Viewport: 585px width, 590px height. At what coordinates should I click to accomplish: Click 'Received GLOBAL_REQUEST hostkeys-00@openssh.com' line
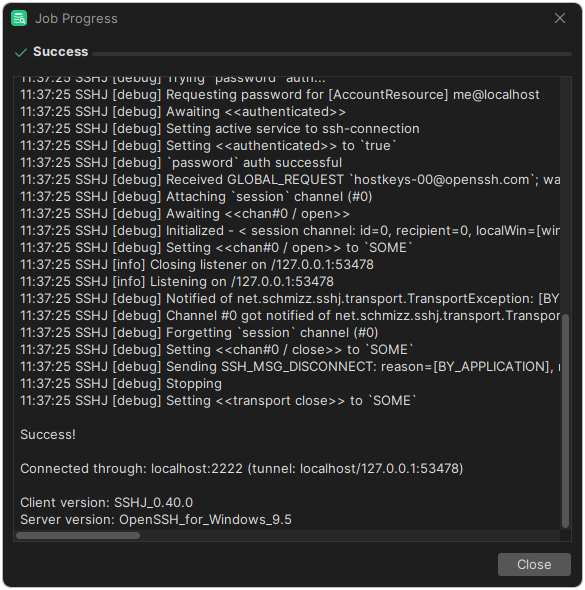[x=290, y=179]
